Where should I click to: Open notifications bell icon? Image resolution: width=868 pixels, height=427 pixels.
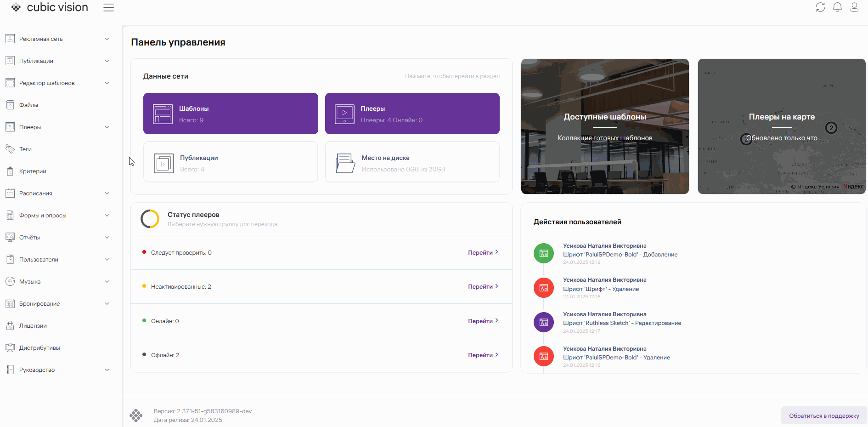(837, 7)
